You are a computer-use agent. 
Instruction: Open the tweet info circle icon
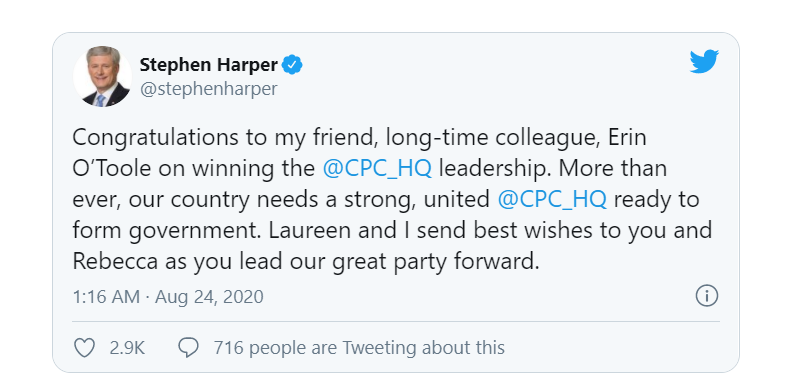707,296
